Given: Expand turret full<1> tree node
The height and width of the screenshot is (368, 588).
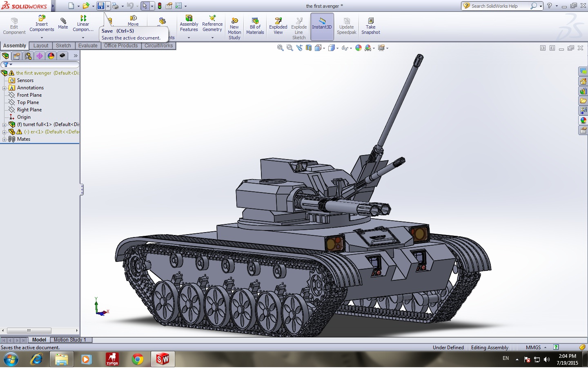Looking at the screenshot, I should point(4,125).
